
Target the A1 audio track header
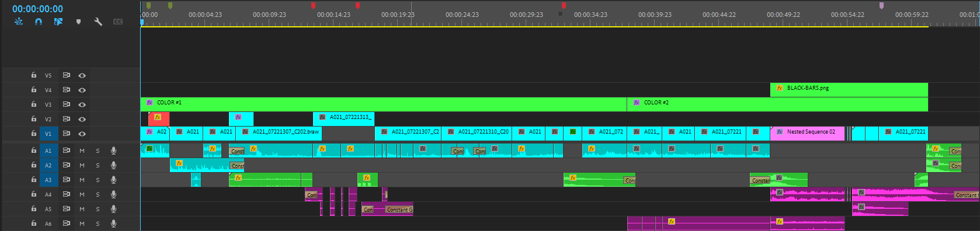tap(48, 150)
